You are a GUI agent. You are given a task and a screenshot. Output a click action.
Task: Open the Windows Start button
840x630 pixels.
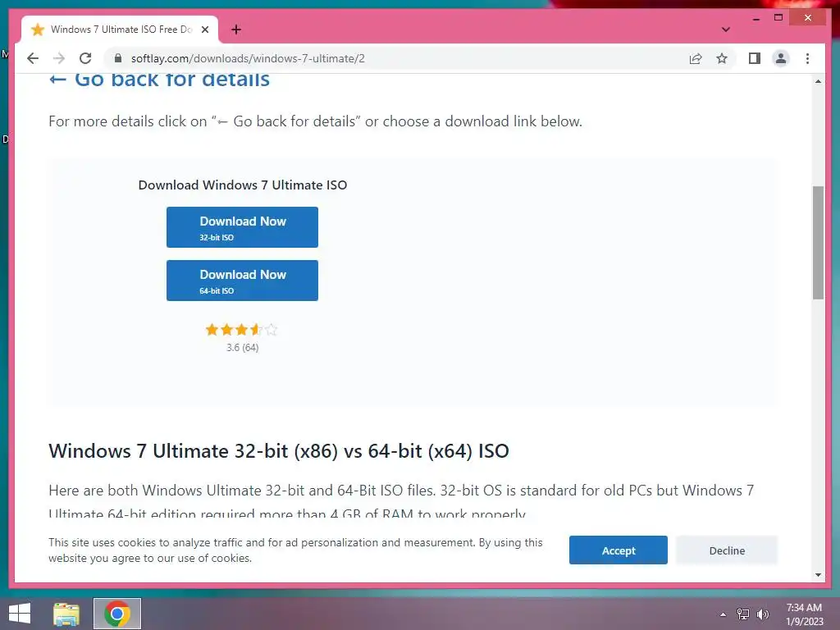(20, 614)
